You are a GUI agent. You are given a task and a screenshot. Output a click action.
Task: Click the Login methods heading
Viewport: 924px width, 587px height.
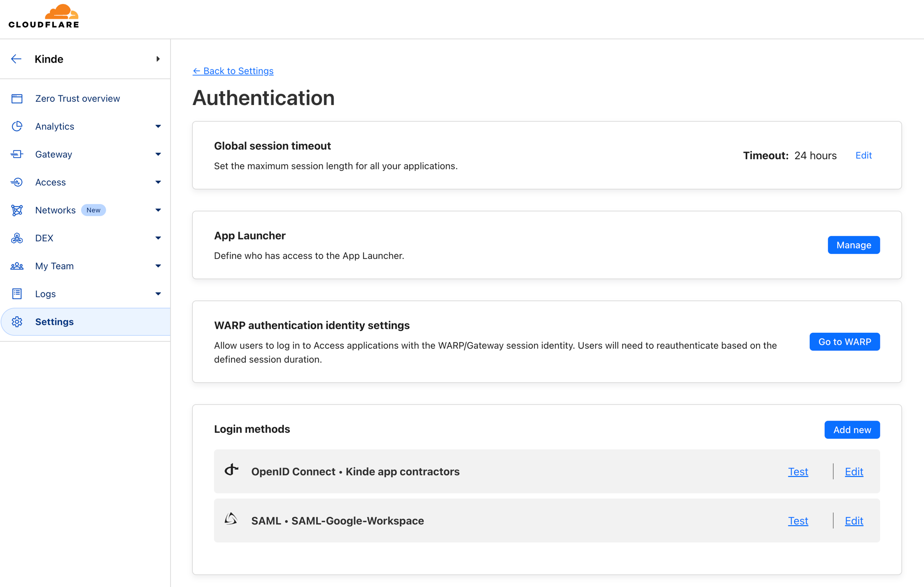tap(252, 429)
